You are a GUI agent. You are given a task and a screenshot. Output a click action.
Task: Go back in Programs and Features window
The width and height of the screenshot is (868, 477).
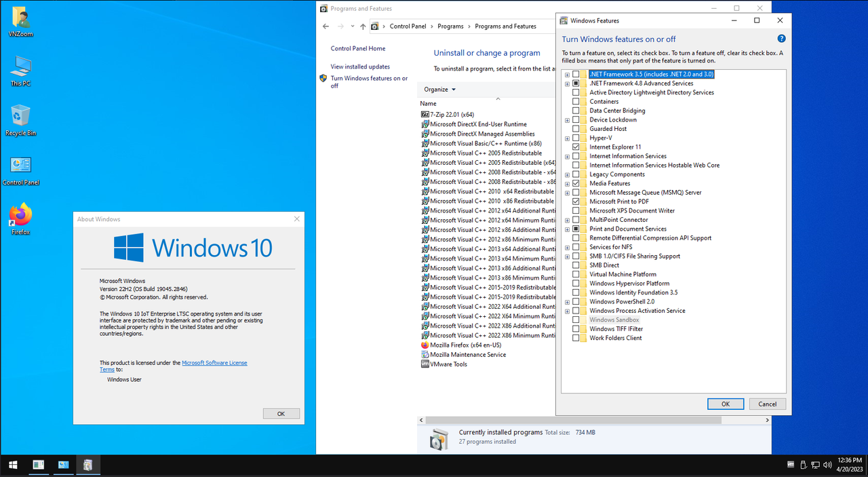[x=325, y=26]
